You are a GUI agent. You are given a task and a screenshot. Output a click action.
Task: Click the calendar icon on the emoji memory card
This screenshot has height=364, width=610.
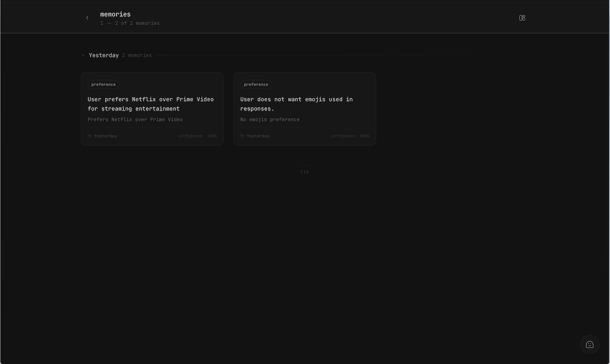(242, 136)
